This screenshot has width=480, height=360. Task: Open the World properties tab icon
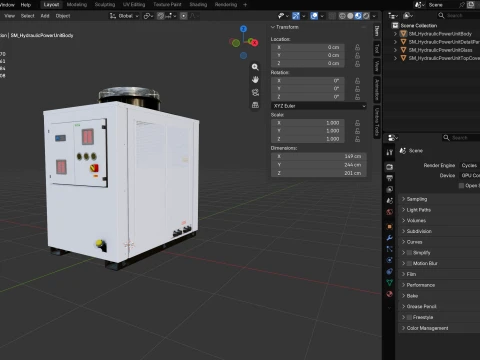tap(389, 212)
